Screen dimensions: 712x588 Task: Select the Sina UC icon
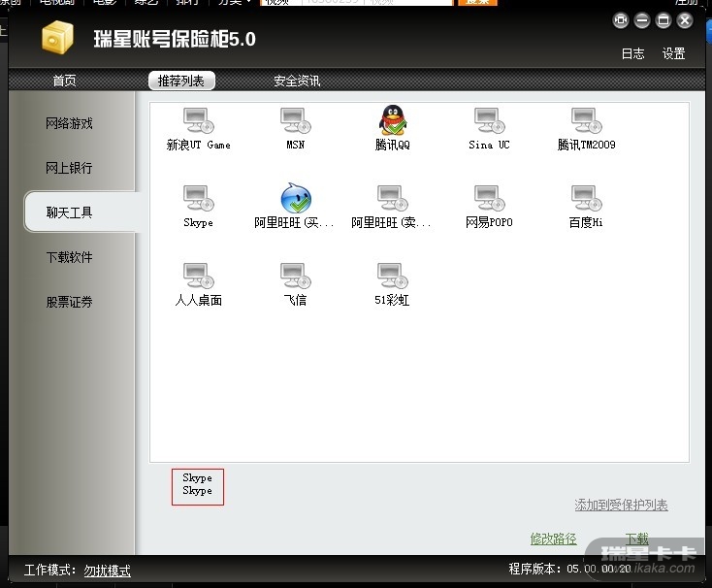tap(490, 120)
